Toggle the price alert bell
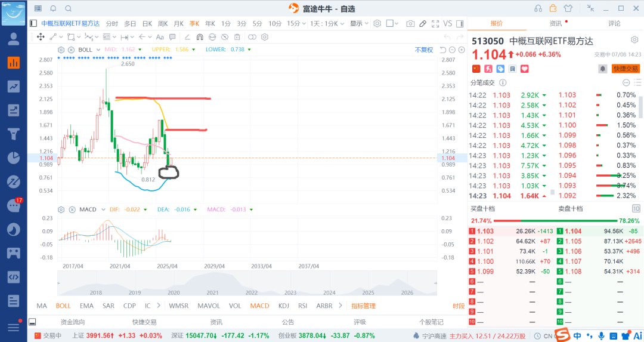Screen dimensions: 644x342 tap(602, 69)
